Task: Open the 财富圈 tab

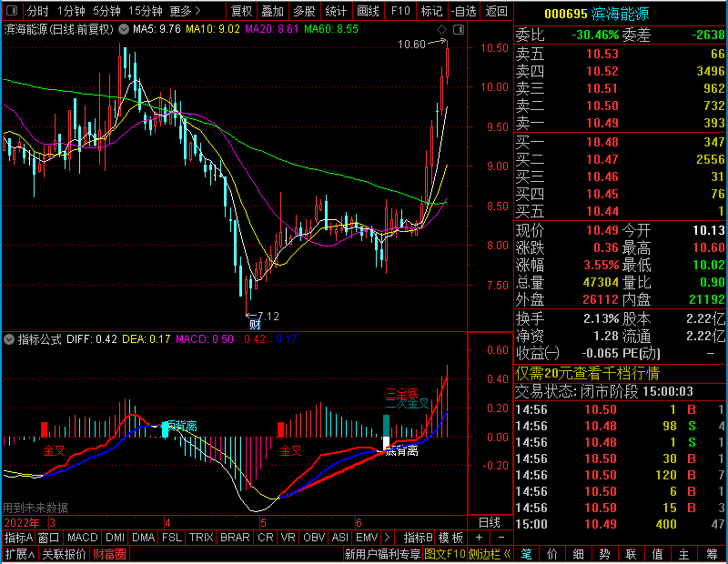Action: [109, 554]
